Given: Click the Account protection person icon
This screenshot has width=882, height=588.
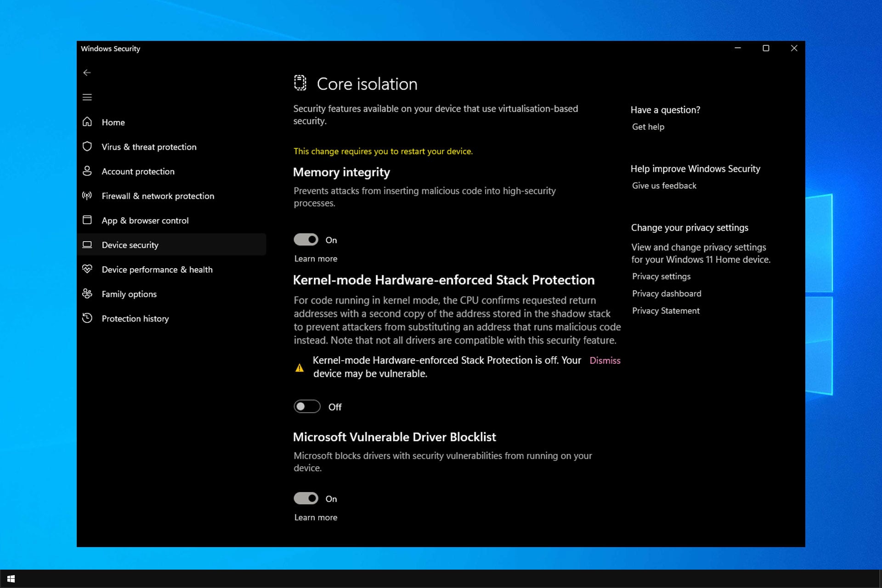Looking at the screenshot, I should pos(87,171).
